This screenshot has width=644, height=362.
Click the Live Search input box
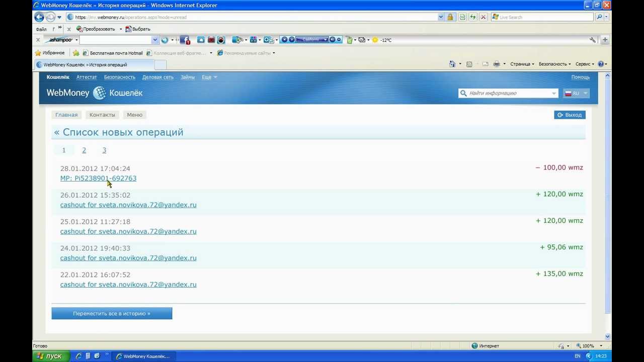coord(542,17)
